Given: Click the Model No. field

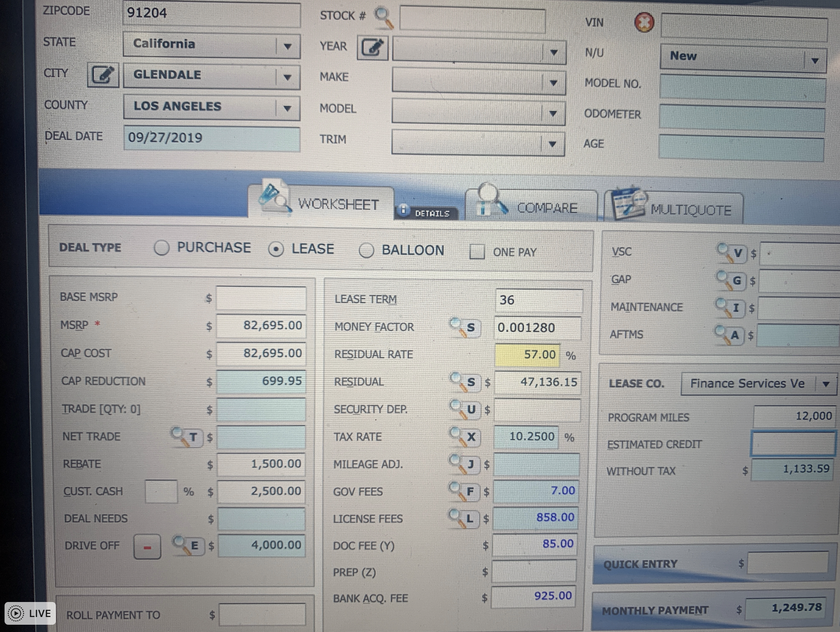Looking at the screenshot, I should (x=742, y=88).
